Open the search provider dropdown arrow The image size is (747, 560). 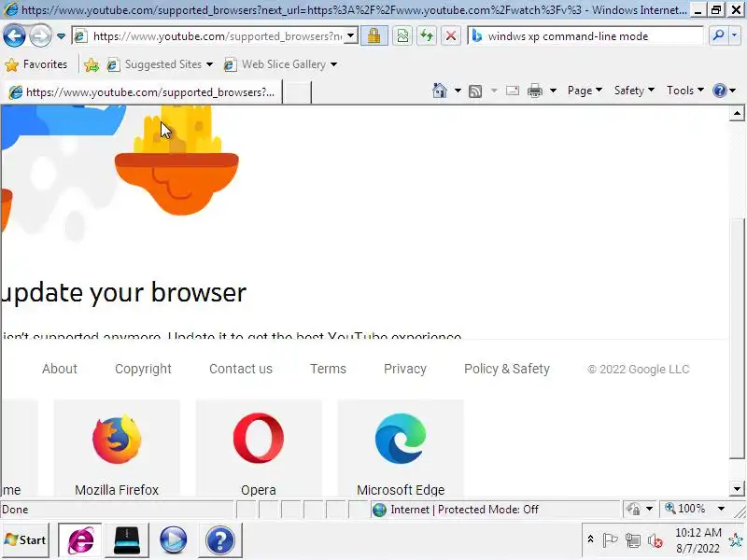coord(734,35)
